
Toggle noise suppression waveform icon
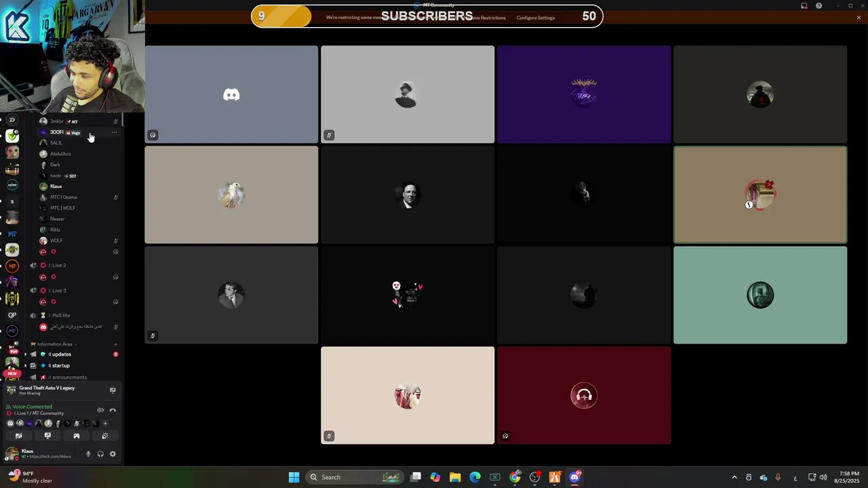tap(100, 410)
